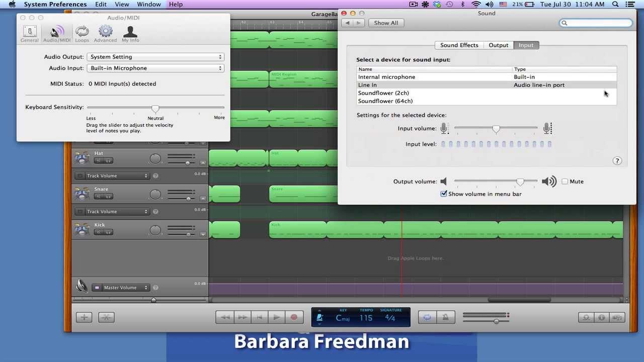Toggle the metronome button in GarageBand
Screen dimensions: 644x362
[445, 317]
